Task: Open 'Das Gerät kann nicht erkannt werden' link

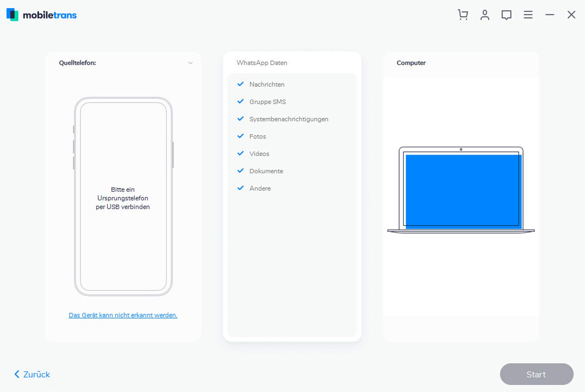Action: point(123,315)
